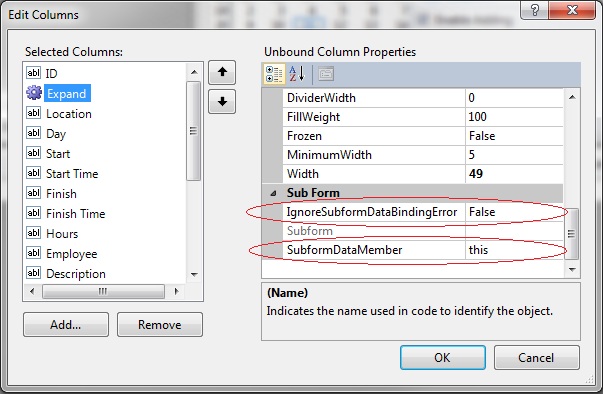Click the Alphabetical sort icon
Image resolution: width=603 pixels, height=394 pixels.
click(x=297, y=74)
